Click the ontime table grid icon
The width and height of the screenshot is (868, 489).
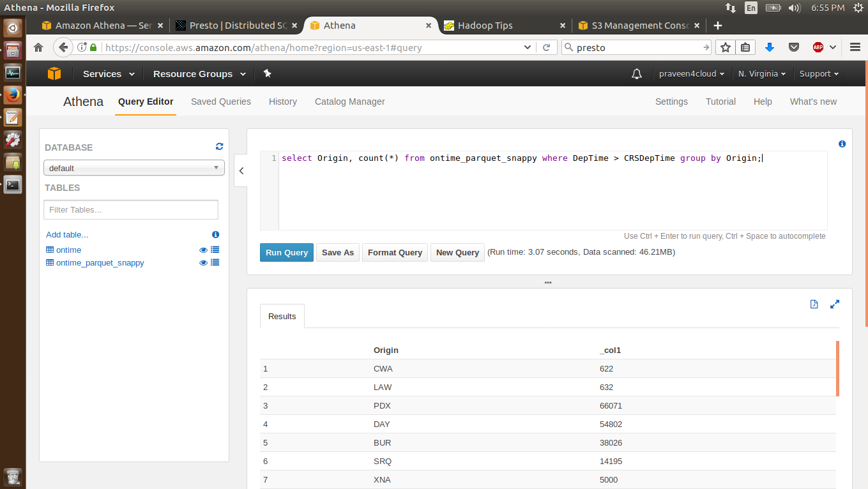click(x=50, y=250)
